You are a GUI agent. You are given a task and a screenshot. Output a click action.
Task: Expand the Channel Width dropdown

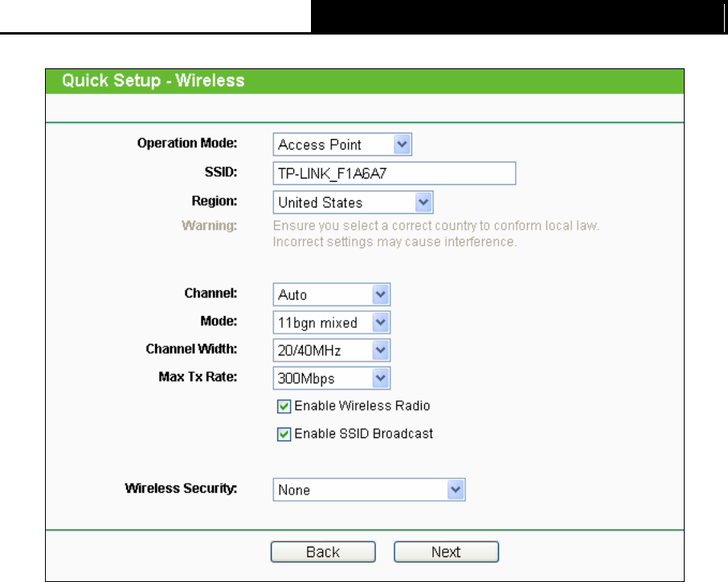332,350
